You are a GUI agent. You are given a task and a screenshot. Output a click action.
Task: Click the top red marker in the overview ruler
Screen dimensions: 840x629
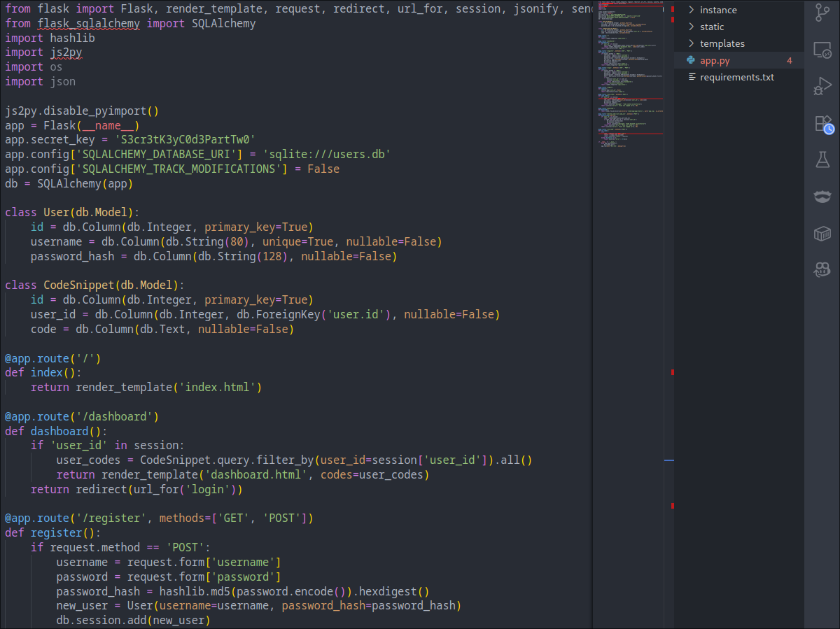673,9
